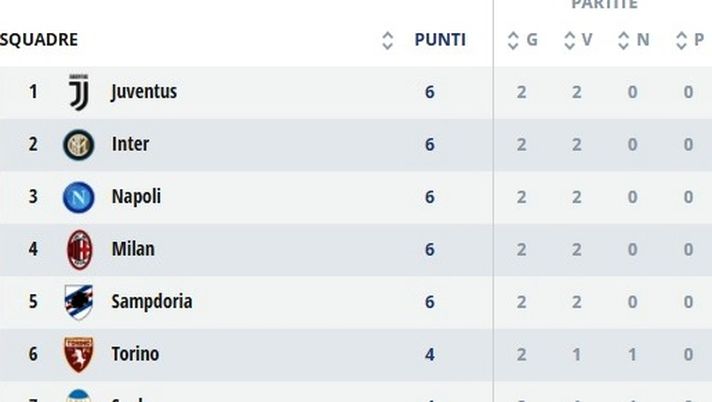Sort by the P losses column
The image size is (712, 402).
click(688, 40)
